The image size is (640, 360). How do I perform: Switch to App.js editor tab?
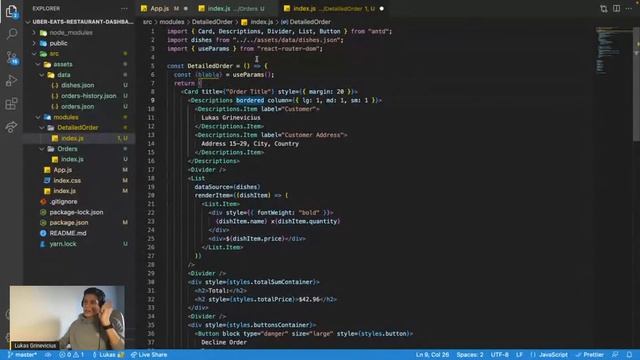coord(164,9)
